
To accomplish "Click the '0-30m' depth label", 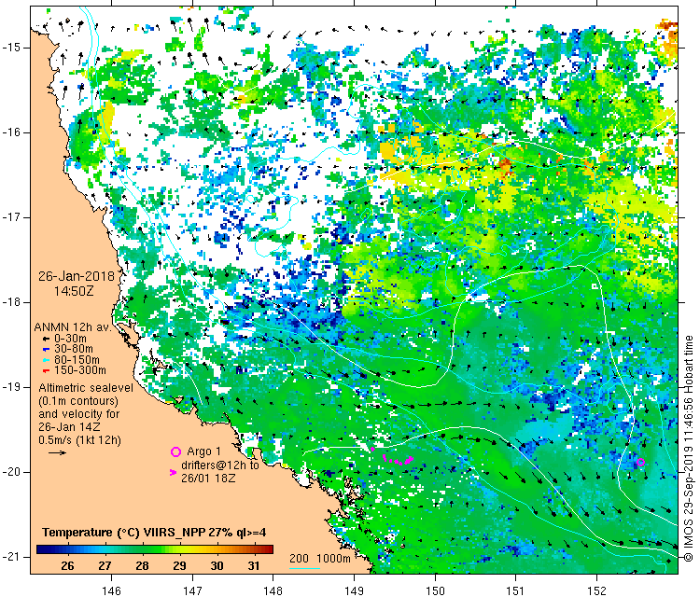I will [x=70, y=340].
